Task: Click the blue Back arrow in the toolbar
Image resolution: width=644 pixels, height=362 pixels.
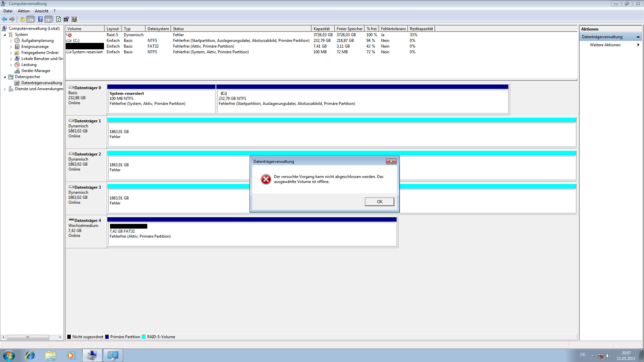Action: coord(4,19)
